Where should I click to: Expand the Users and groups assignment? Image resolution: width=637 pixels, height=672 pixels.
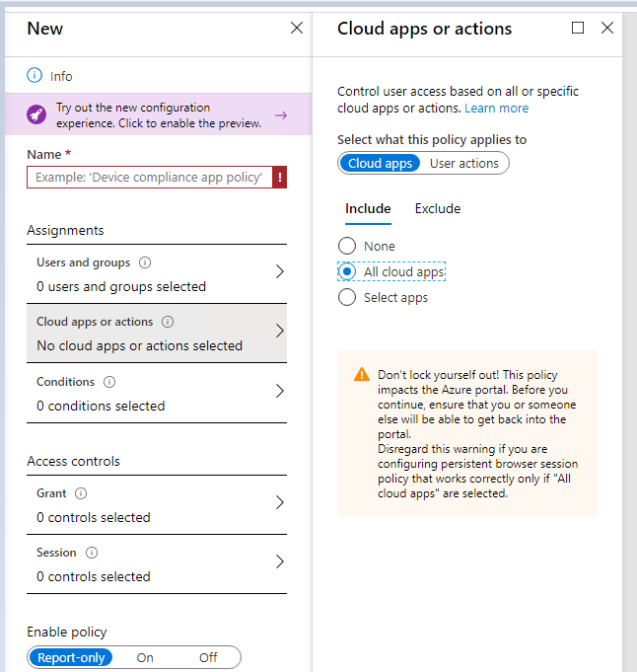279,271
